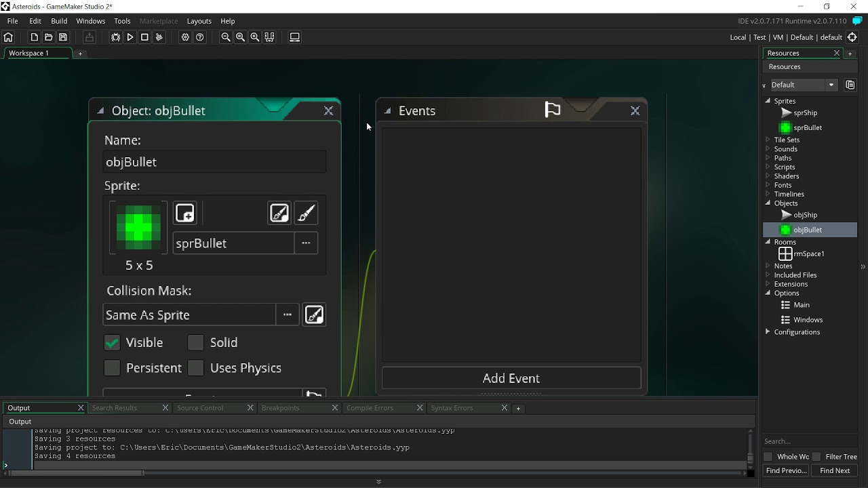Open the Tools menu

[122, 21]
